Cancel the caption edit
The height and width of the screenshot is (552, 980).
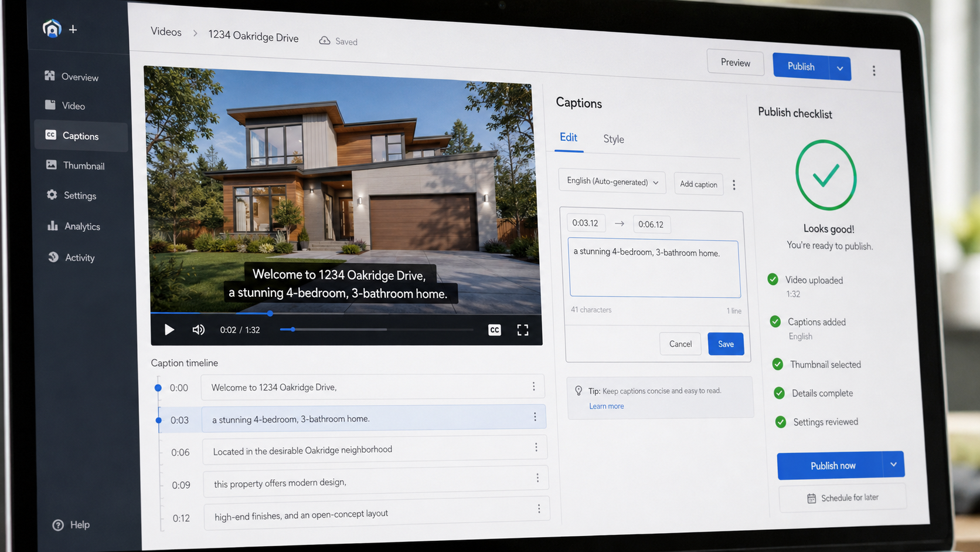[680, 344]
